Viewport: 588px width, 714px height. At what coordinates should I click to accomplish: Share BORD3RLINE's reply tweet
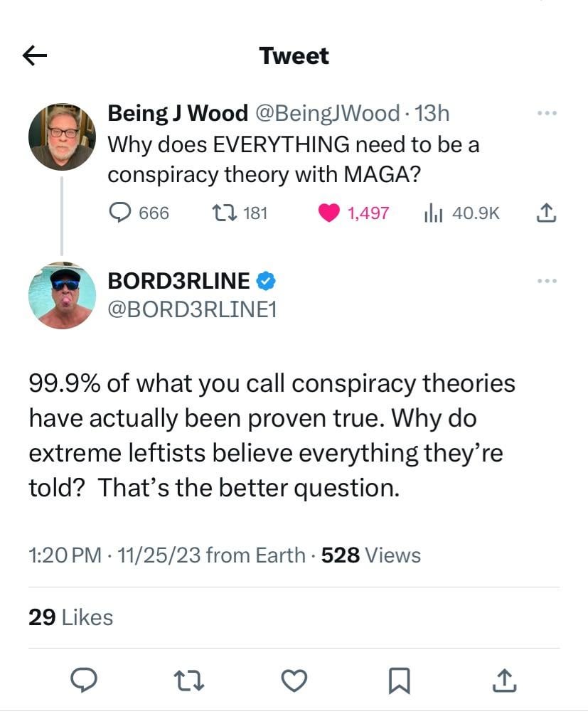click(503, 681)
